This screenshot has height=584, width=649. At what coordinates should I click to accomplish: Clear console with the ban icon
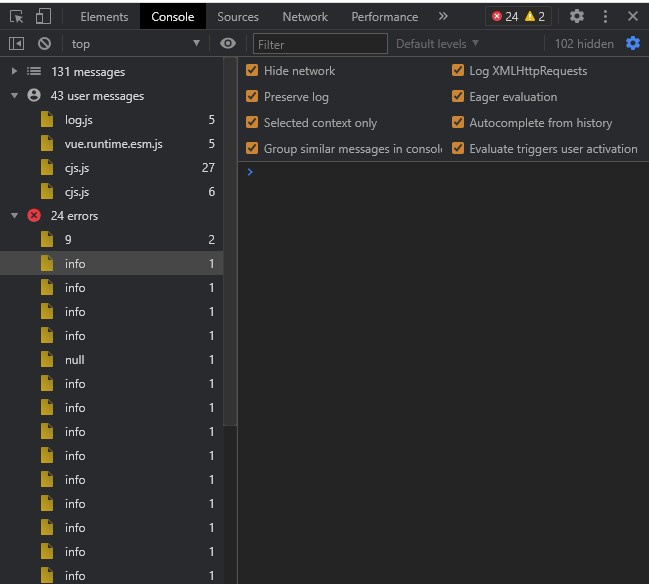(44, 43)
